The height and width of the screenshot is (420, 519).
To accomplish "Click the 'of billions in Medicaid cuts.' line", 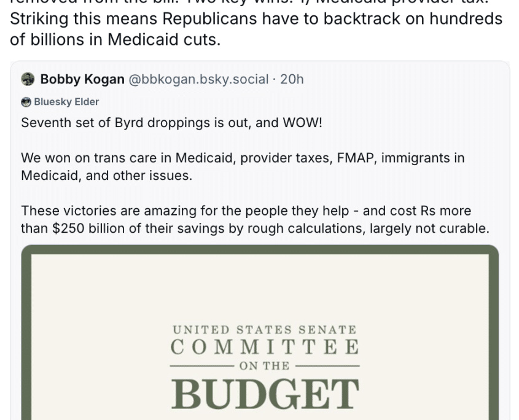I will pyautogui.click(x=115, y=39).
